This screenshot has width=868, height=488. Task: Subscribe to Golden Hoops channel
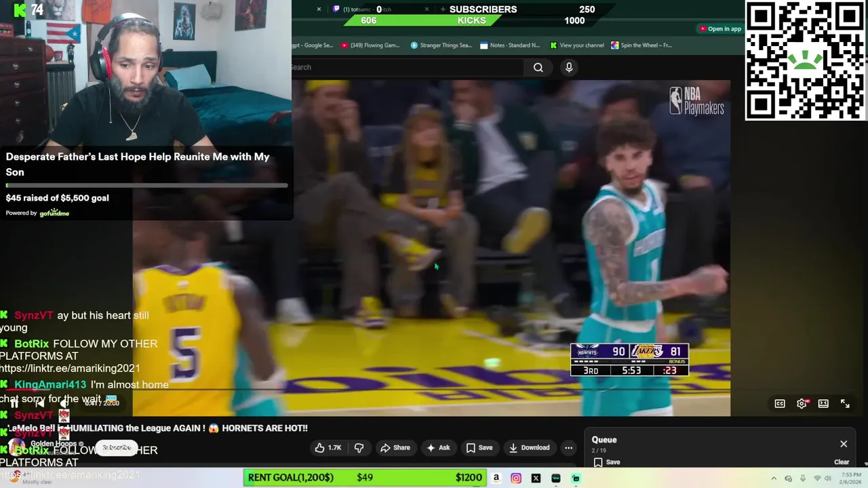coord(117,447)
